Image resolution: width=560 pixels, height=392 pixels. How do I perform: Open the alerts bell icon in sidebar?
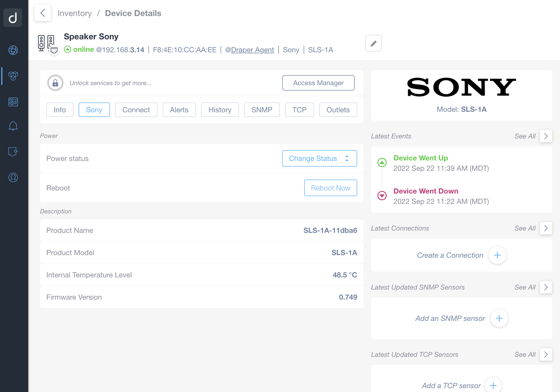tap(13, 126)
